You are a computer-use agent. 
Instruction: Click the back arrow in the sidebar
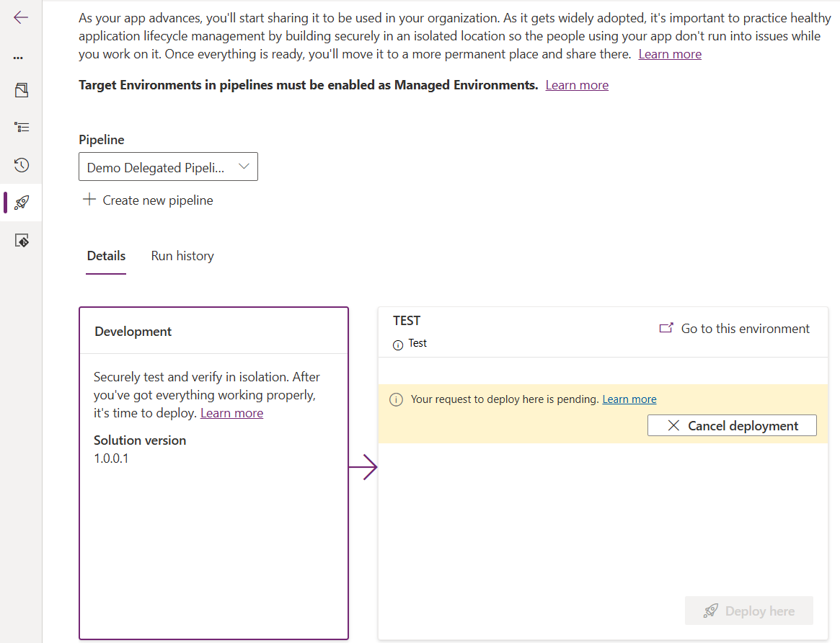21,18
